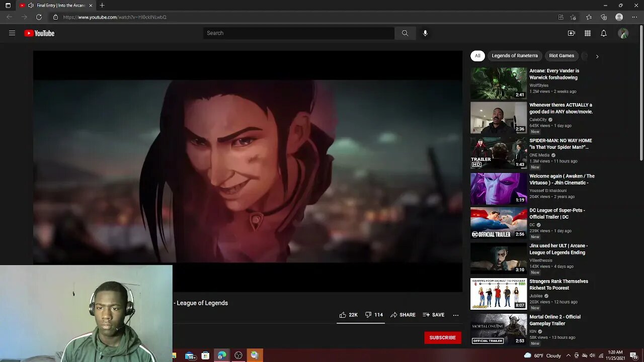
Task: Reload the page in the browser
Action: coord(39,17)
